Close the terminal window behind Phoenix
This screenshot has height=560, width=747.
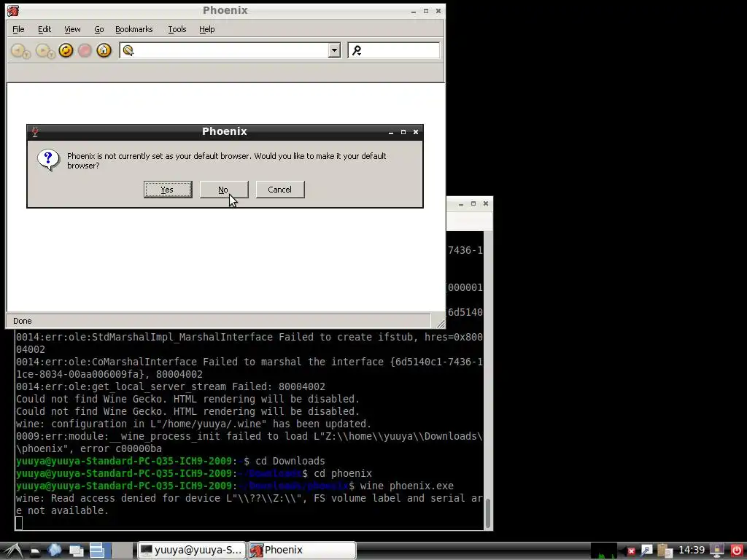485,204
